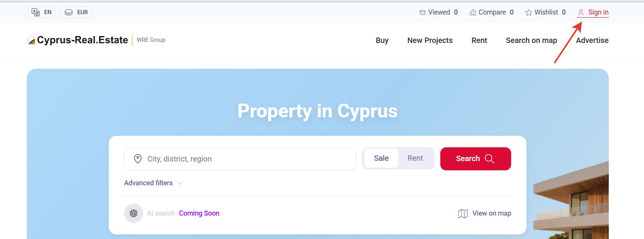The width and height of the screenshot is (644, 239).
Task: Open the Compare list icon
Action: (x=473, y=13)
